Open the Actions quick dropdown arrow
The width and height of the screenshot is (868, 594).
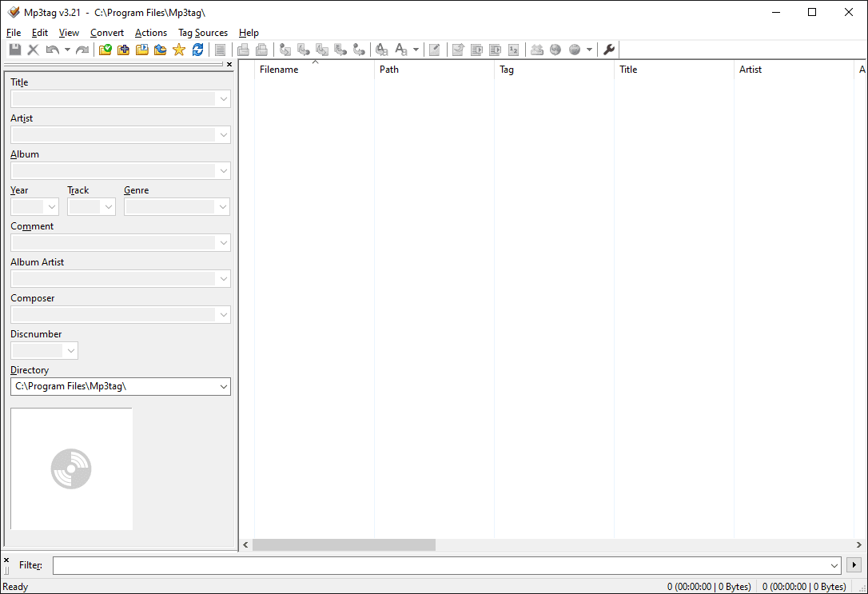click(416, 50)
